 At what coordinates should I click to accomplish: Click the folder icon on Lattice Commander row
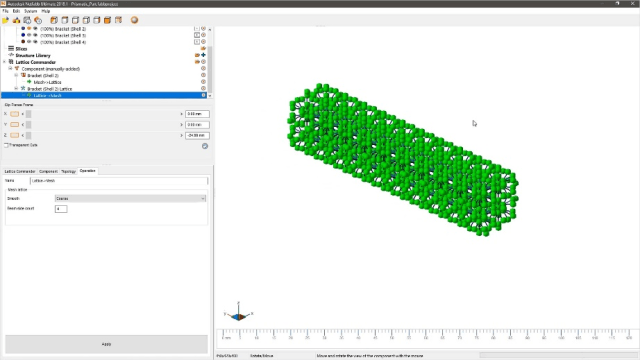[x=197, y=62]
